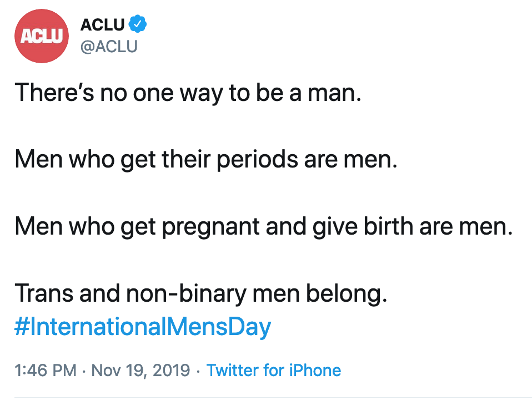Screen dimensions: 532x406
Task: Click the sentence about men who get periods
Action: point(206,160)
